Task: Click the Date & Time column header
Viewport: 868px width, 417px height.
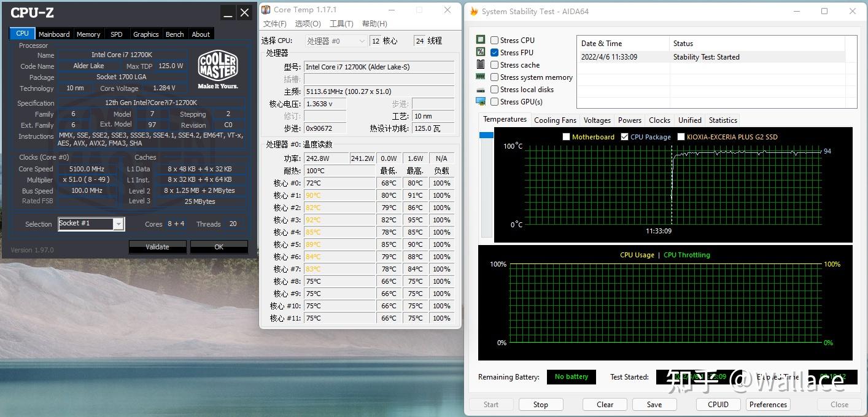Action: click(623, 44)
